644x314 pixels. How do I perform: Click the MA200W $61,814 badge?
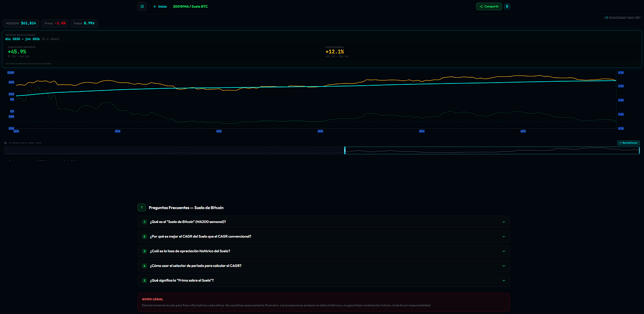tap(21, 23)
